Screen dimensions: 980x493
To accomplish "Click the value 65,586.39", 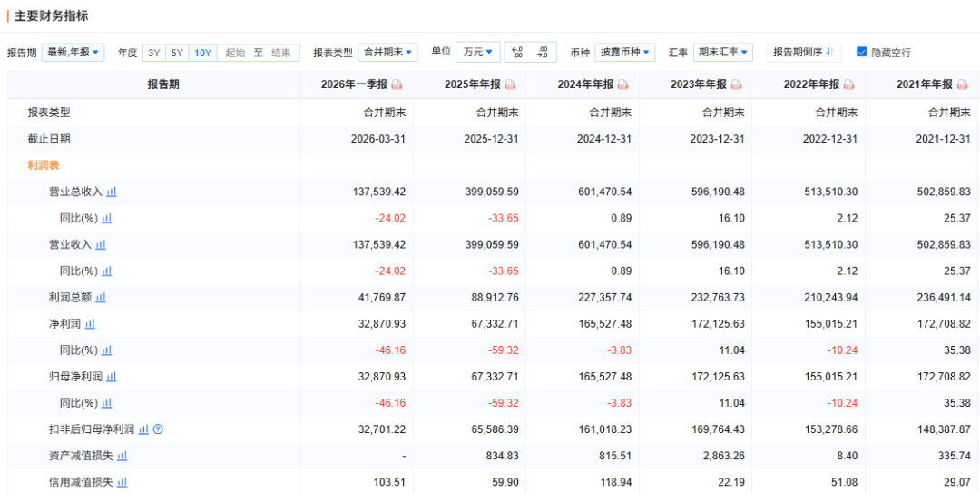I will click(x=495, y=429).
